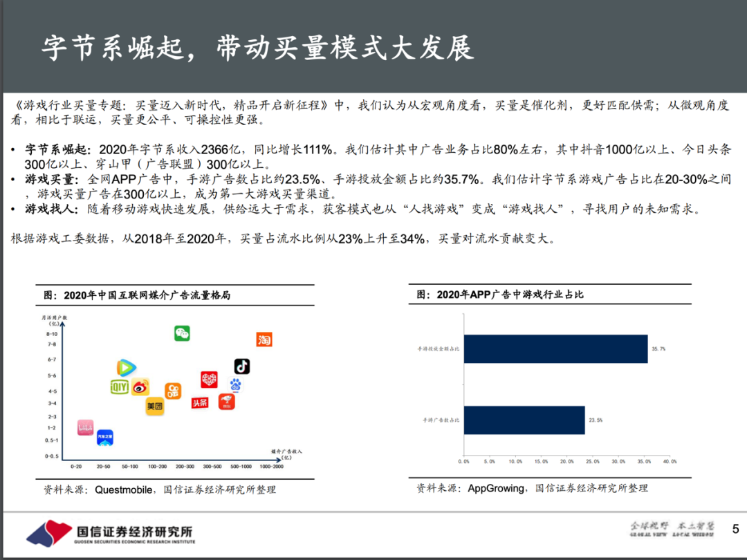Select the black Douyin (TikTok) icon
The image size is (747, 560).
point(241,366)
